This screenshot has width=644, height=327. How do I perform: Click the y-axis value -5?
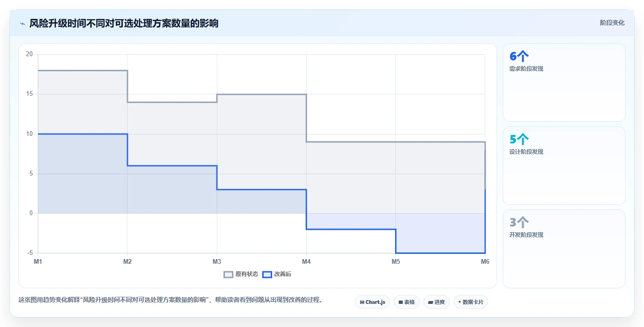point(30,253)
